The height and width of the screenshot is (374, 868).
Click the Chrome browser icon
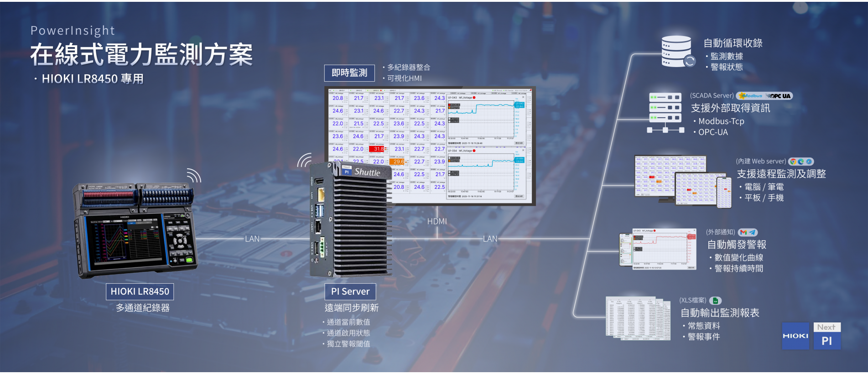click(x=793, y=161)
